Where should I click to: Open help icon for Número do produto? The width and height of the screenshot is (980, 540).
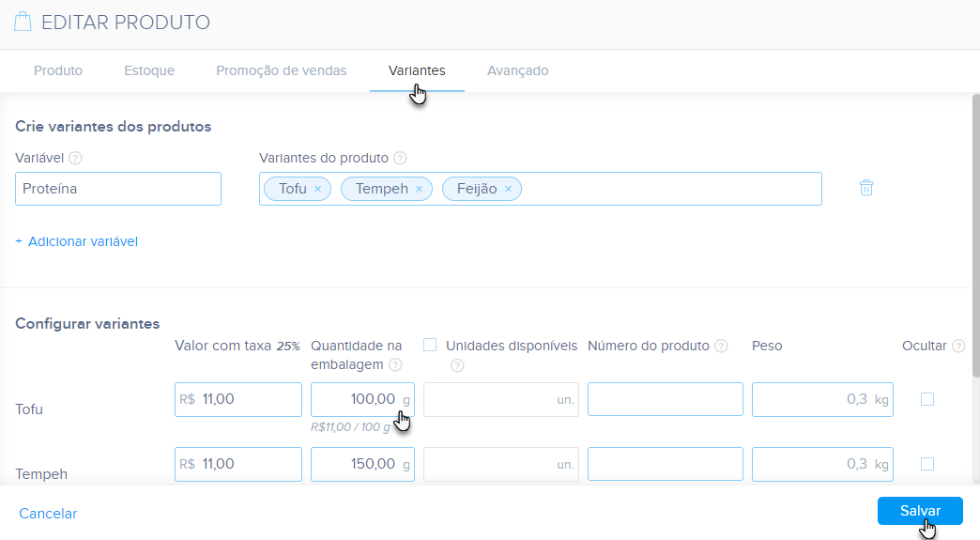721,346
